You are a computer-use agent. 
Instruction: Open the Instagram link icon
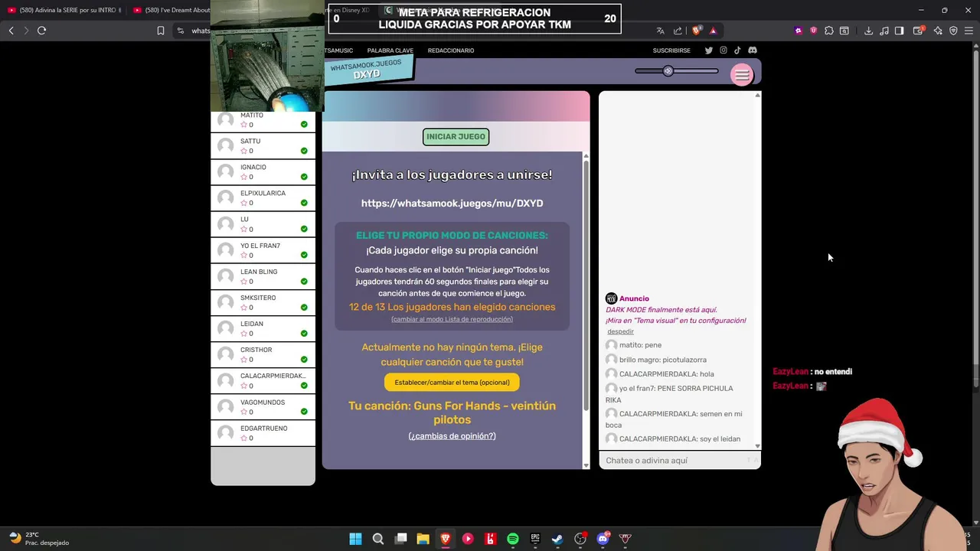click(724, 51)
